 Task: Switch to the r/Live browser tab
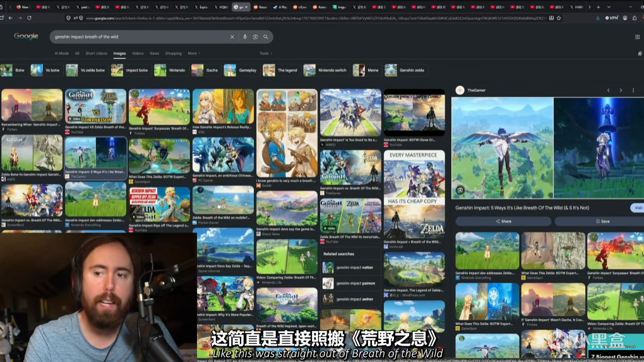coord(300,7)
